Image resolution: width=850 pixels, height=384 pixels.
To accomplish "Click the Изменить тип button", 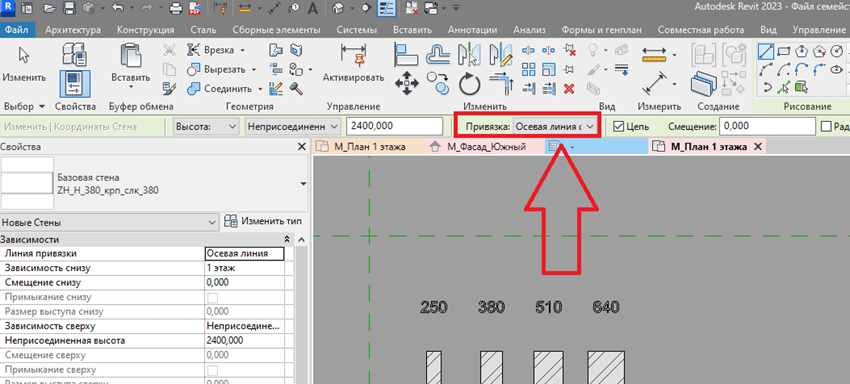I will pos(263,221).
